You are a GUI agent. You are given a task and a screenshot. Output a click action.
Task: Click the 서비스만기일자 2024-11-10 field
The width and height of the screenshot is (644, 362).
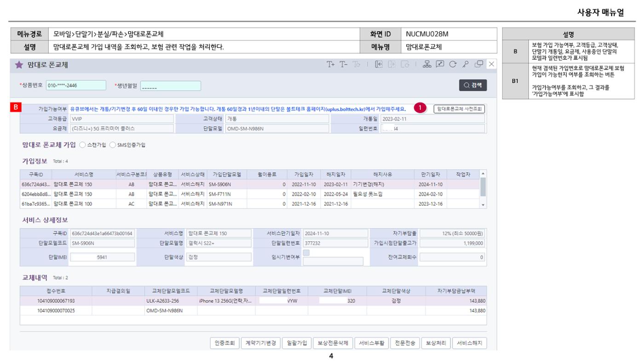tap(336, 233)
